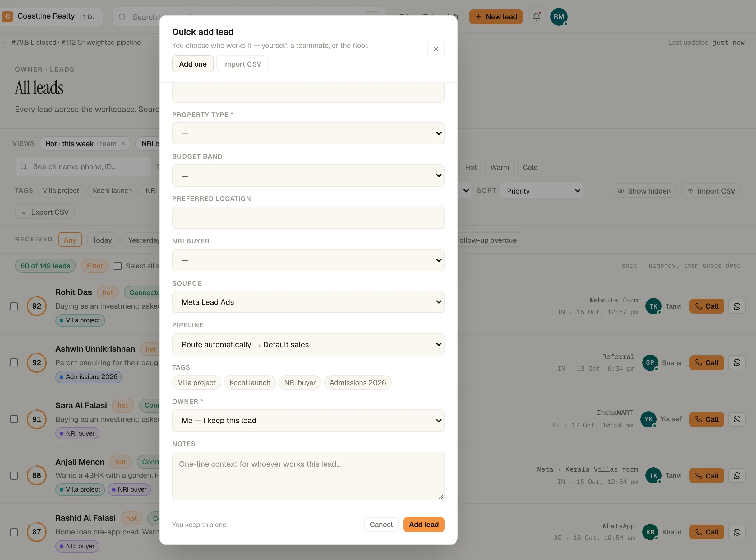Click Export CSV button
This screenshot has height=560, width=756.
(x=45, y=212)
